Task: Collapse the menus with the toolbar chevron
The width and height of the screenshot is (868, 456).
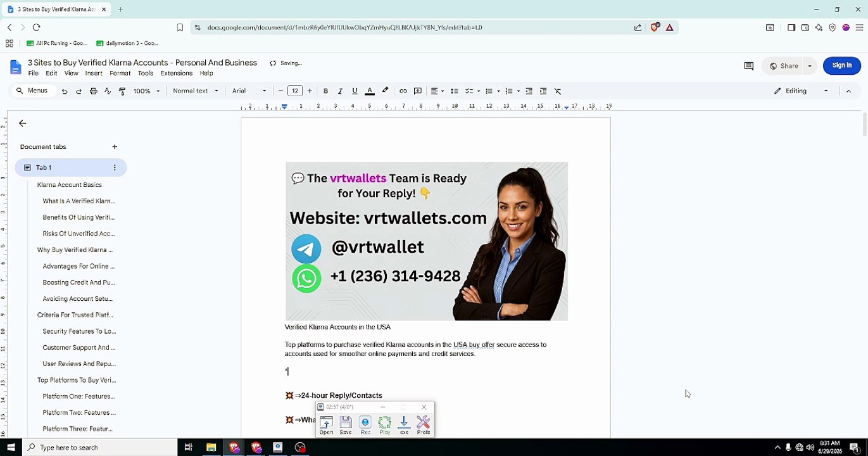Action: pyautogui.click(x=848, y=91)
